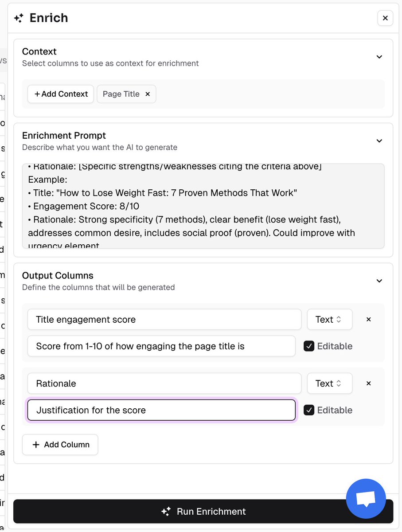The width and height of the screenshot is (402, 532).
Task: Collapse the Enrichment Prompt section
Action: (x=379, y=141)
